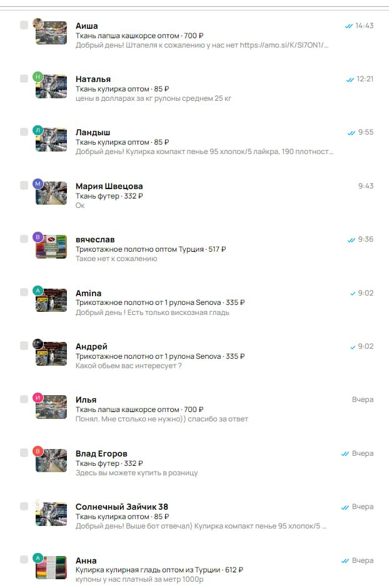Open the listing 'Трикотажное полотно оптом Турция'
Image resolution: width=389 pixels, height=588 pixels.
(x=139, y=249)
